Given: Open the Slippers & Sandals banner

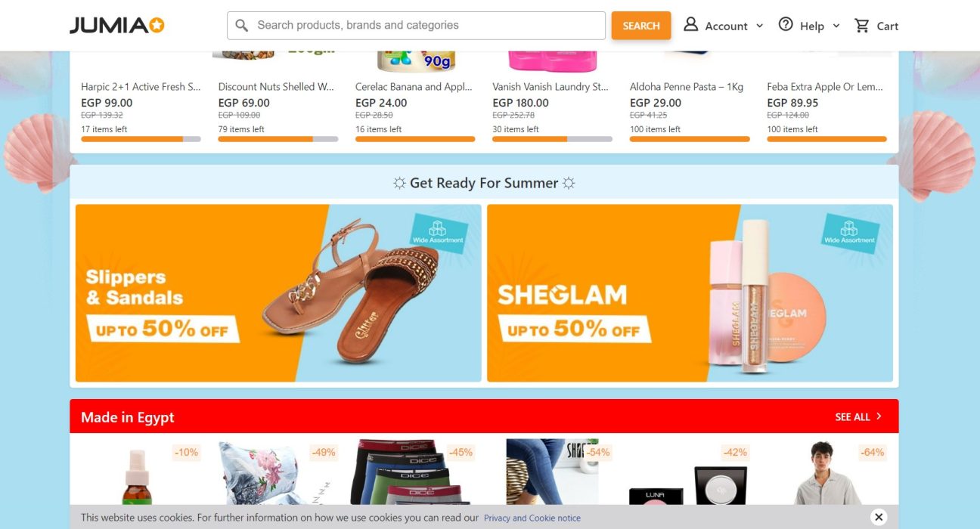Looking at the screenshot, I should click(278, 293).
